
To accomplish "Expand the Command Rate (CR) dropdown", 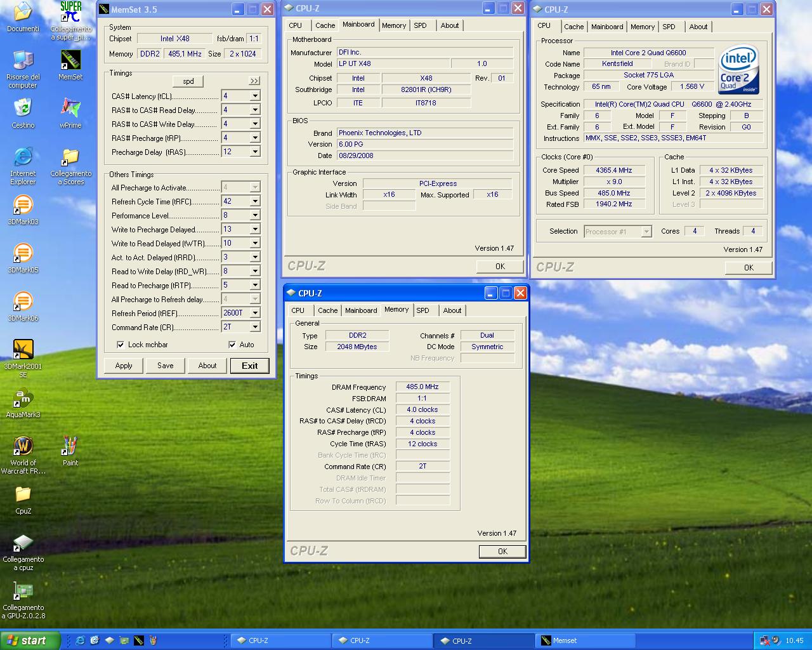I will pos(255,327).
